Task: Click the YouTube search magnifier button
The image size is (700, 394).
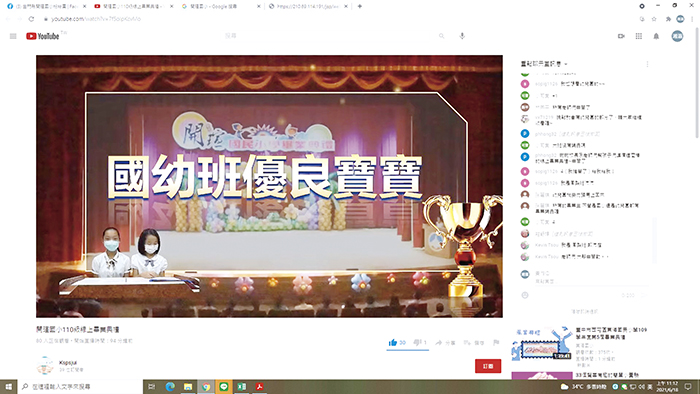Action: coord(442,36)
